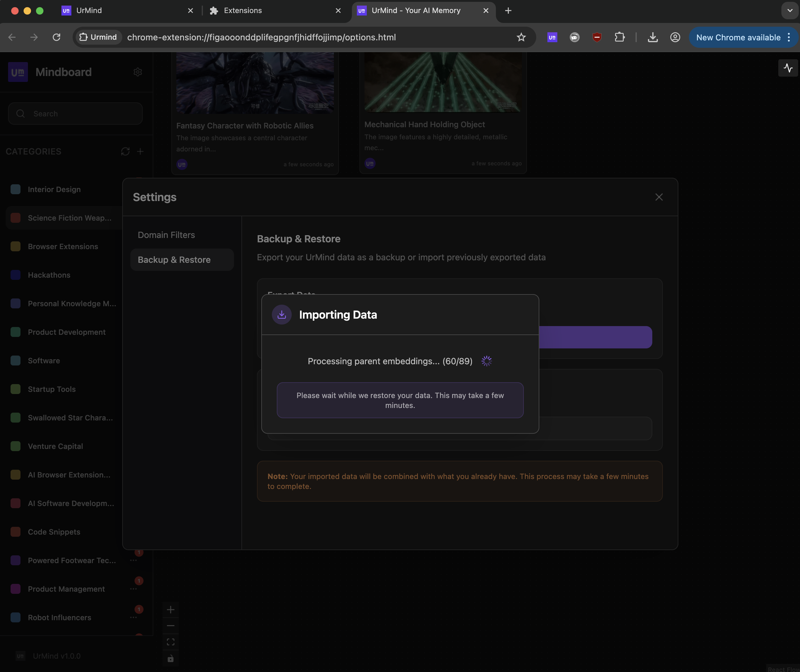Toggle the canvas lock icon
Image resolution: width=800 pixels, height=672 pixels.
[x=171, y=658]
